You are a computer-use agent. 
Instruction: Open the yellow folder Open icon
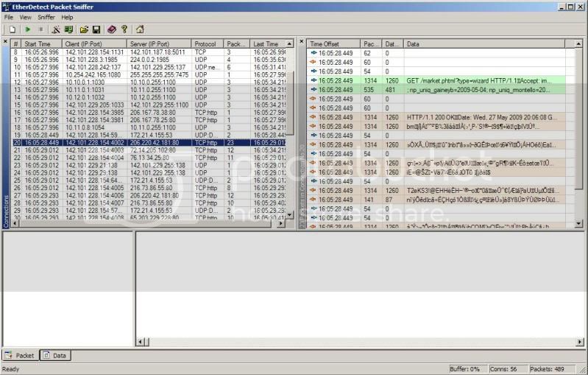(84, 29)
